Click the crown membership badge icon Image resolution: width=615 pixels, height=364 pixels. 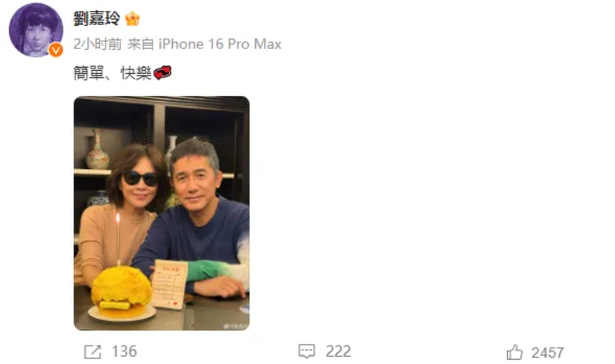tap(133, 18)
